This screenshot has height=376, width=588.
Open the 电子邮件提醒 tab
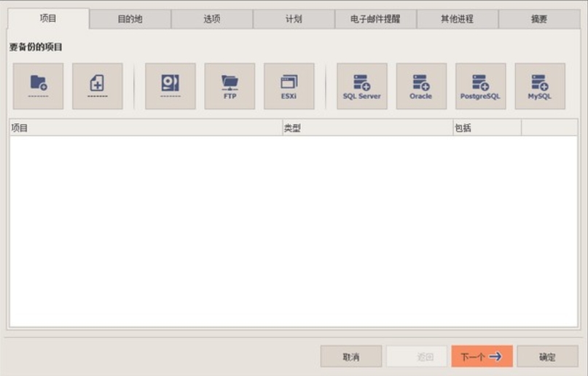375,19
